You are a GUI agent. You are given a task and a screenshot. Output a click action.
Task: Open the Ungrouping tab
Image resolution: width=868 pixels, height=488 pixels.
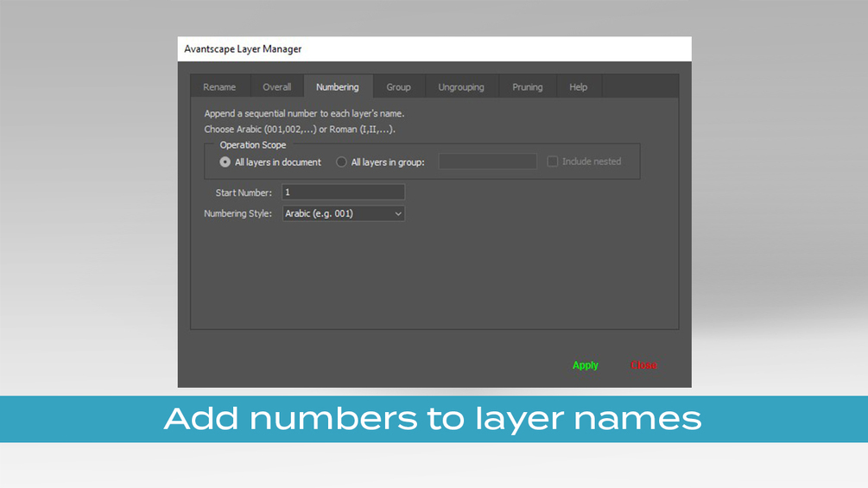[461, 87]
